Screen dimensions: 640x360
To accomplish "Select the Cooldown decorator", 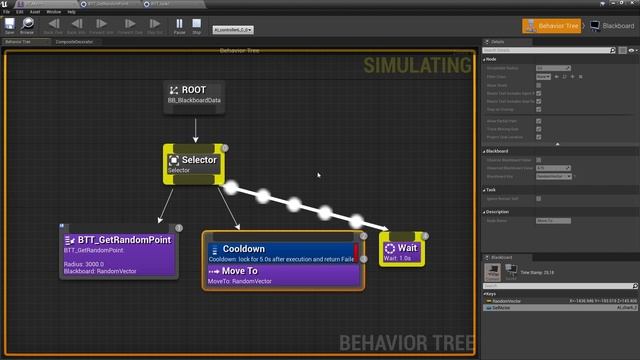I will click(282, 253).
